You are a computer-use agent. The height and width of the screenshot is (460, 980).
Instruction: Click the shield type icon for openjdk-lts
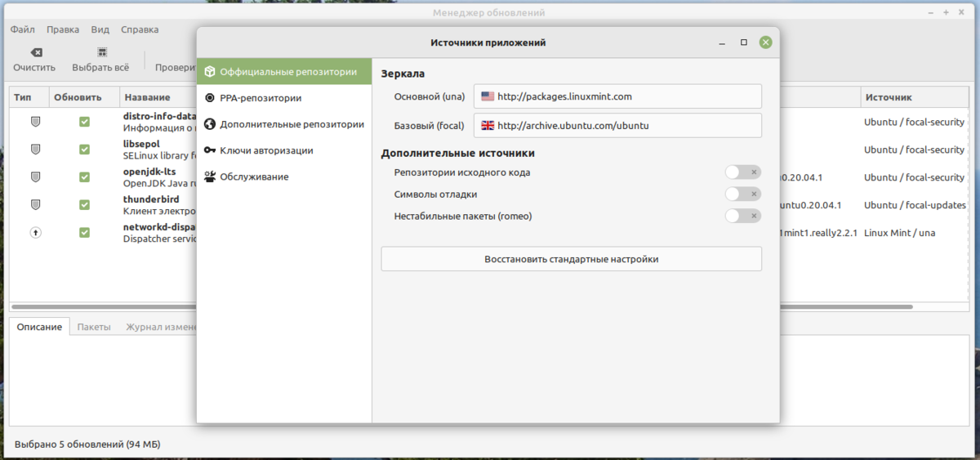click(x=35, y=177)
